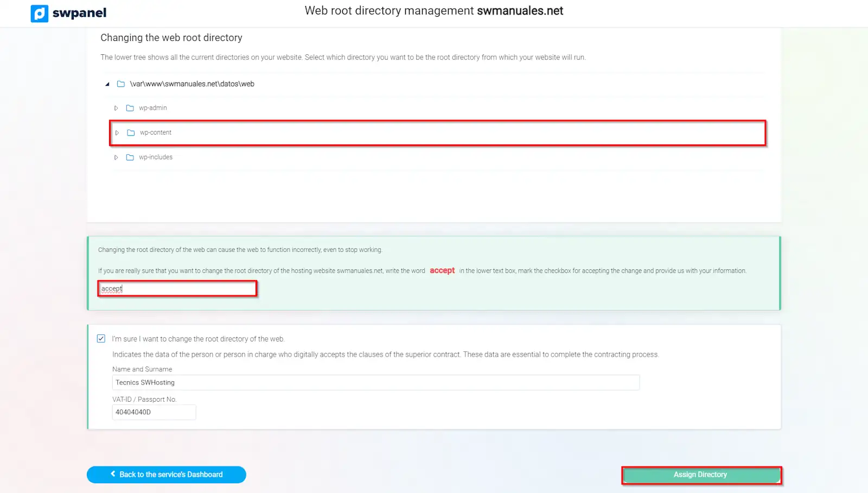
Task: Collapse the \var\www root directory tree
Action: pos(107,84)
